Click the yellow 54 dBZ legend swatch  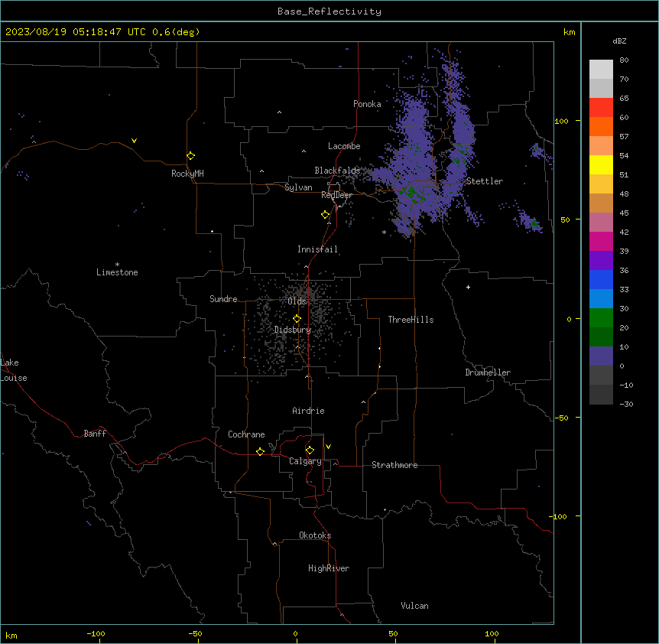[601, 164]
